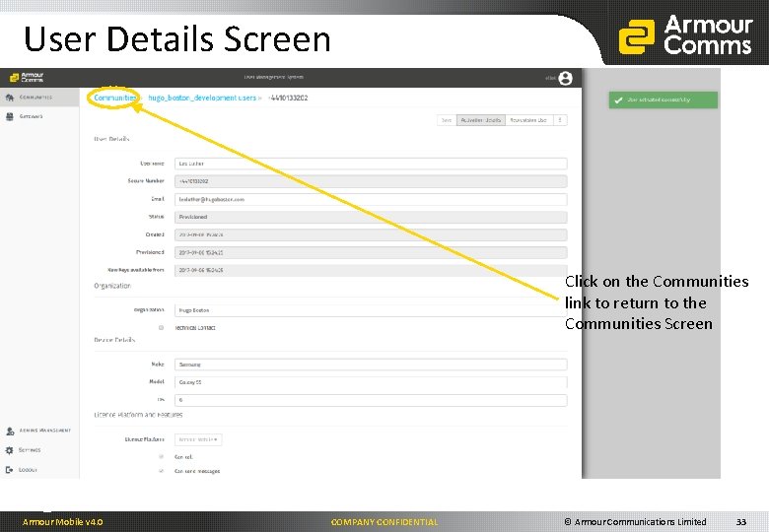Screen dimensions: 769x532
Task: Click the Organization input field
Action: pos(371,310)
